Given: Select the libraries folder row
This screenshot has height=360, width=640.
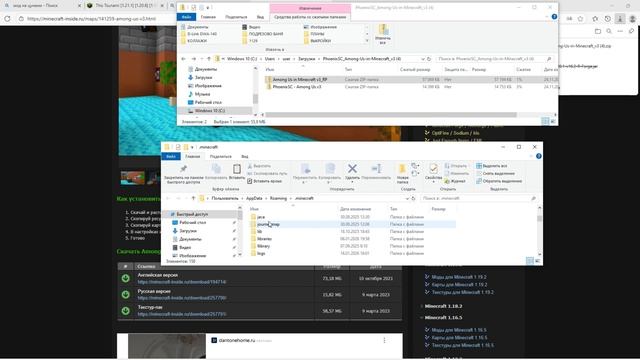Looking at the screenshot, I should click(353, 239).
